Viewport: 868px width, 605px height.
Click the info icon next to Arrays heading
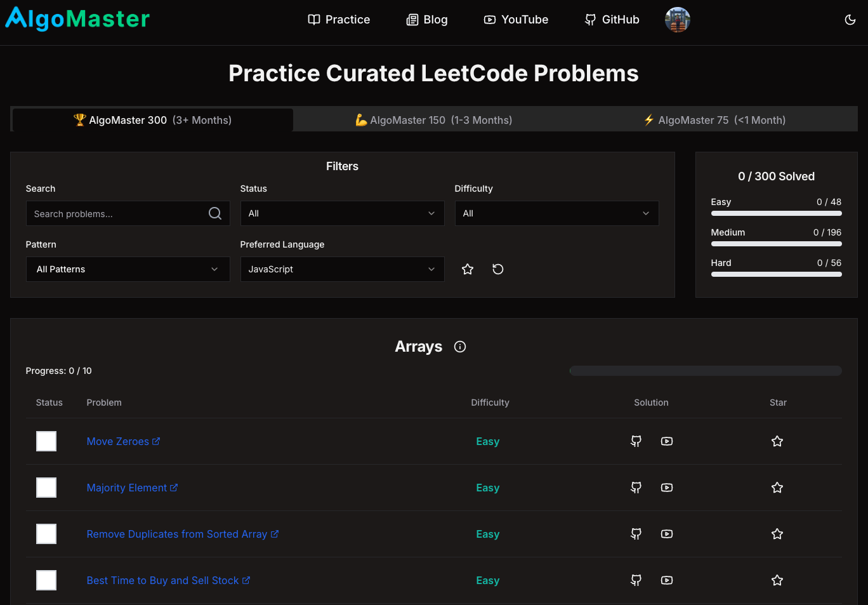pyautogui.click(x=459, y=347)
